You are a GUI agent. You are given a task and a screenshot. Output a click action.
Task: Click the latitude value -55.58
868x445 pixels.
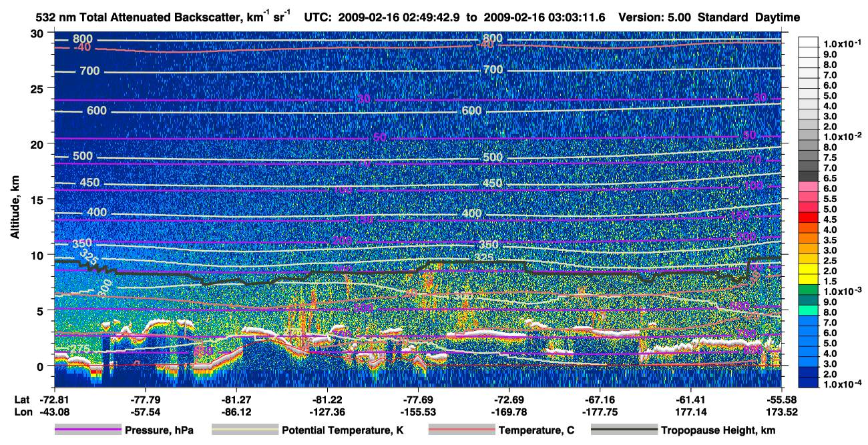[x=781, y=400]
